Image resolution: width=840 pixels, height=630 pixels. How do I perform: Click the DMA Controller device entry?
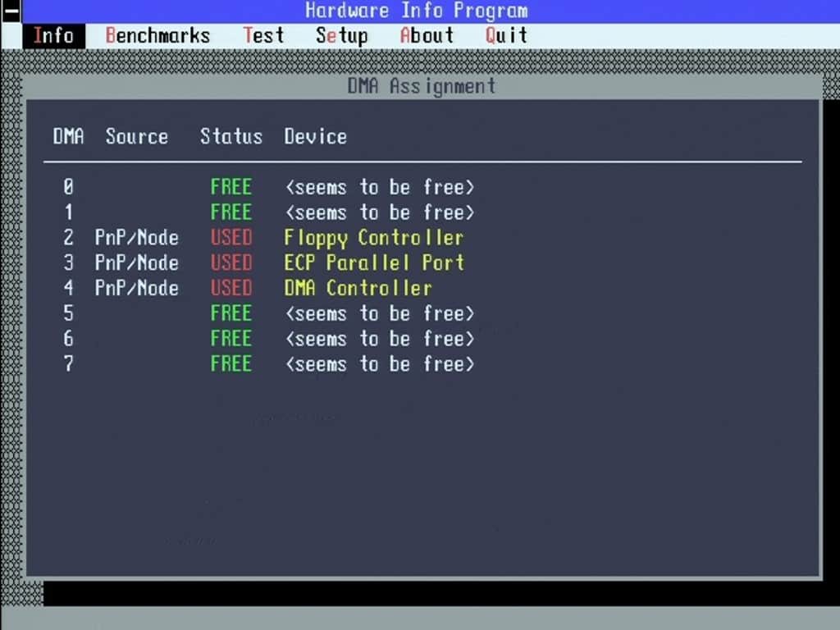[358, 288]
